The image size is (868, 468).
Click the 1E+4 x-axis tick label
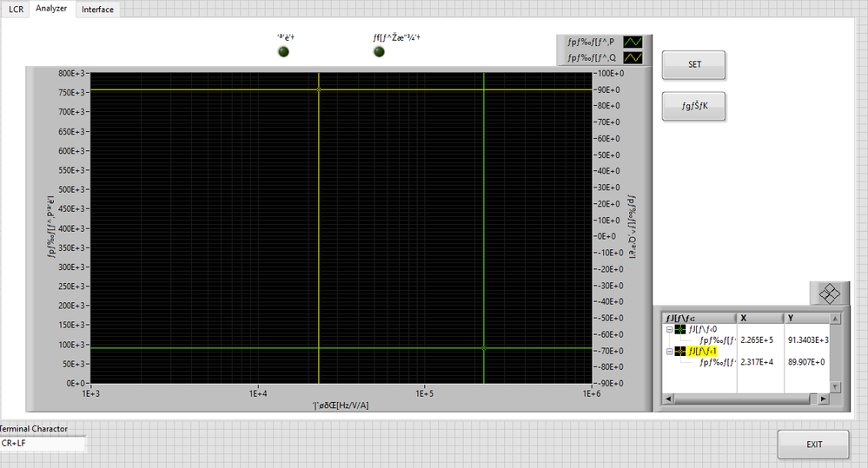[258, 394]
